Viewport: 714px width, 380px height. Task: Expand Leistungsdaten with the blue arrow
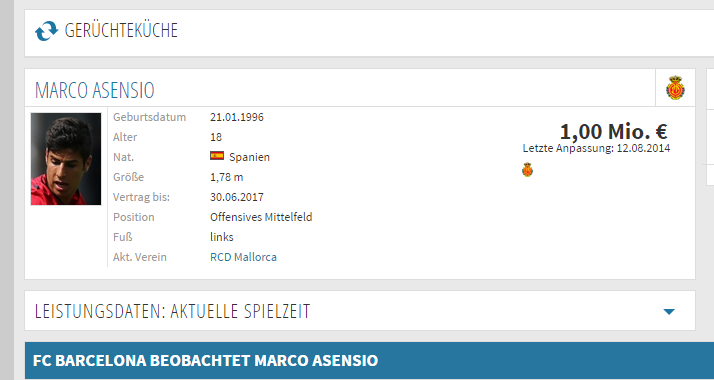(669, 312)
